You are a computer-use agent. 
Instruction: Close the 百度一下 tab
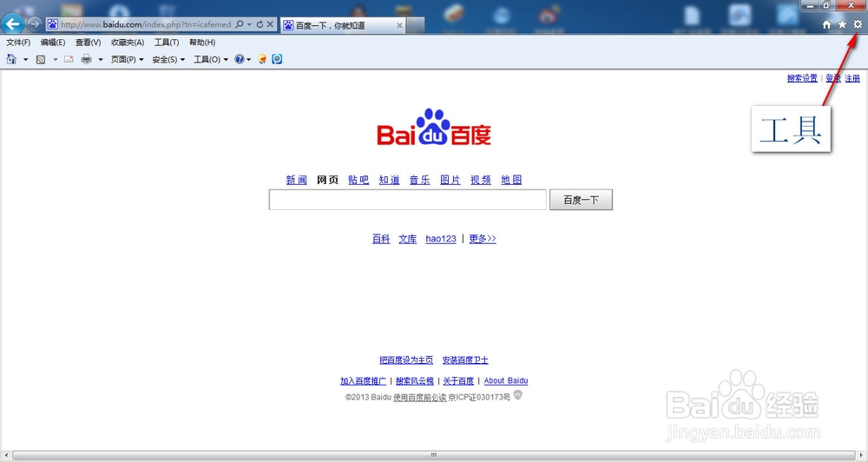(399, 25)
